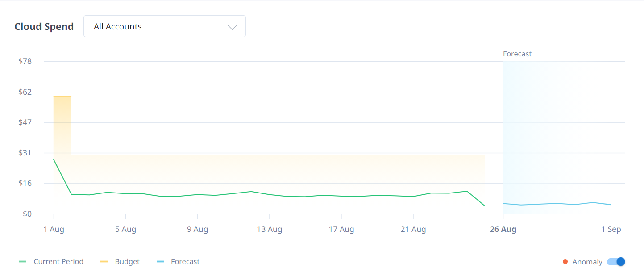Click the Forecast label above shaded region
This screenshot has width=644, height=277.
[517, 54]
